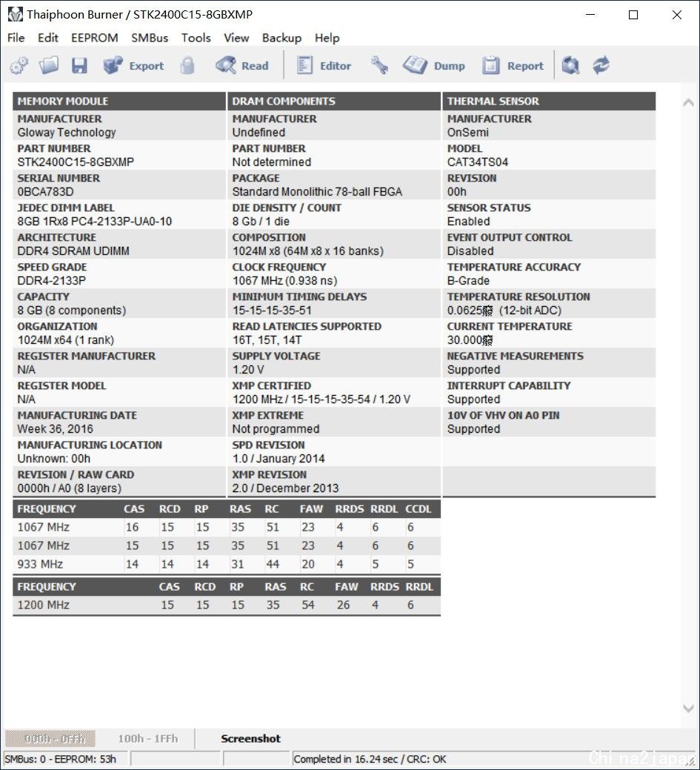
Task: Maximize the Thaiphoon Burner window
Action: pos(633,15)
